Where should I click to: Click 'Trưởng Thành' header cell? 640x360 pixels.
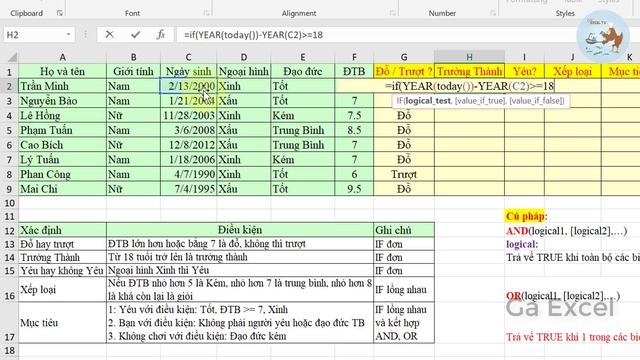(x=469, y=71)
